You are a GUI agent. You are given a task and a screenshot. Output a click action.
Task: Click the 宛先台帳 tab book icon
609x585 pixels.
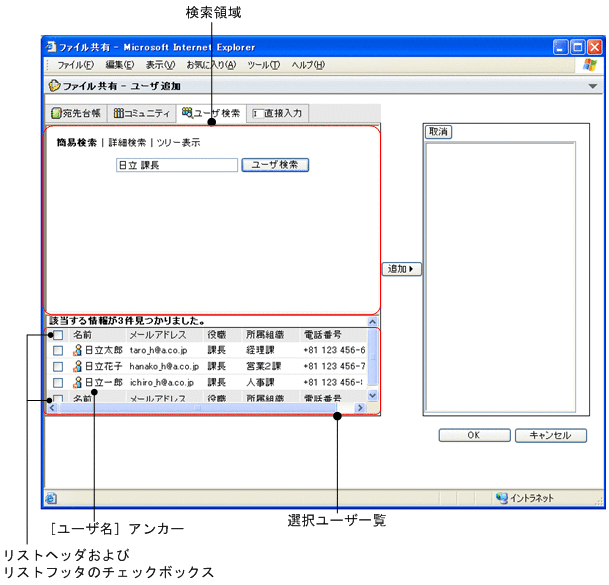pos(57,113)
